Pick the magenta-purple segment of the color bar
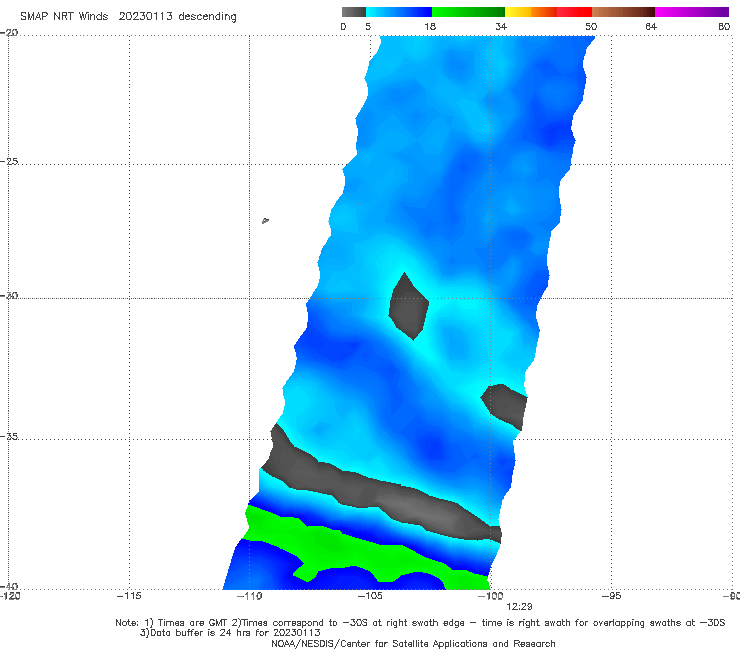The height and width of the screenshot is (650, 740). click(x=692, y=12)
